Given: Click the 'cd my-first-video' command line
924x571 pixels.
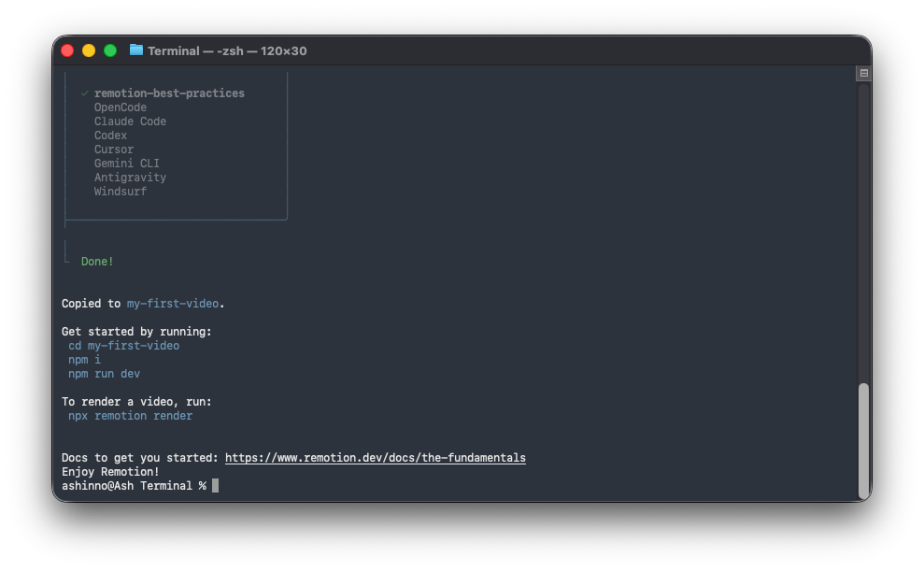Looking at the screenshot, I should point(123,346).
